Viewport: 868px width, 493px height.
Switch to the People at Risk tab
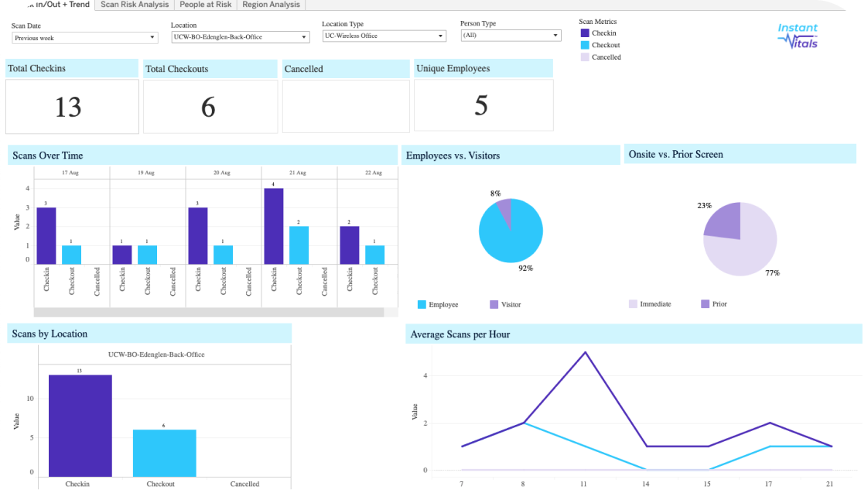pos(205,5)
